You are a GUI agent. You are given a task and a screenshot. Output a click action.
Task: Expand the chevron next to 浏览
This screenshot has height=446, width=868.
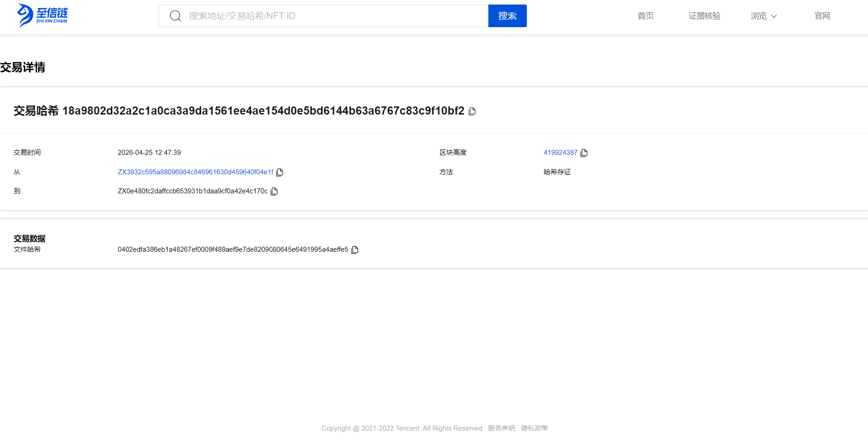point(773,16)
